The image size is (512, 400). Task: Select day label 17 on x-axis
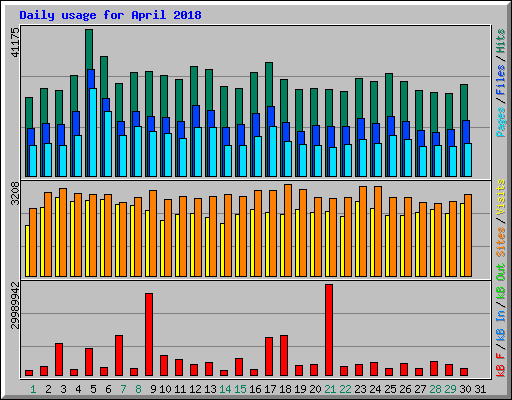click(270, 389)
